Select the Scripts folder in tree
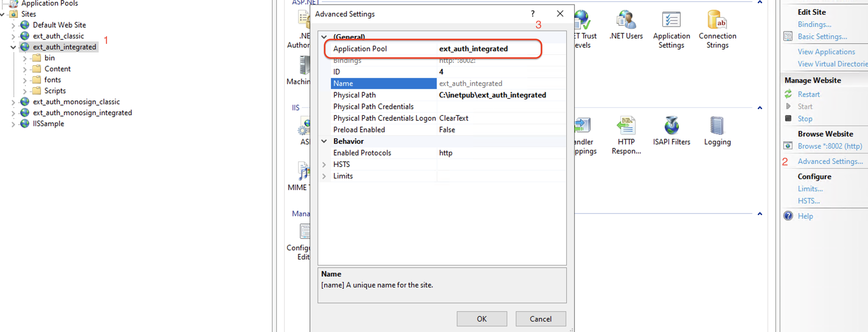This screenshot has height=332, width=868. click(x=55, y=91)
